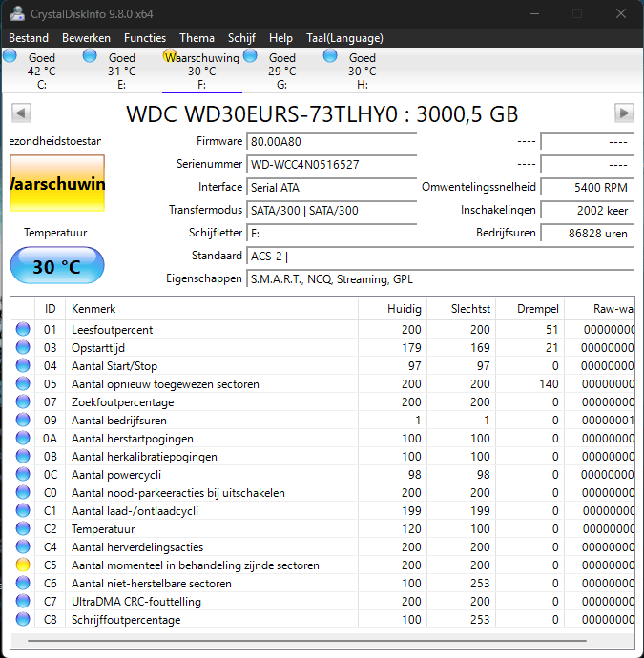
Task: Click the Drempel column header
Action: pos(530,309)
